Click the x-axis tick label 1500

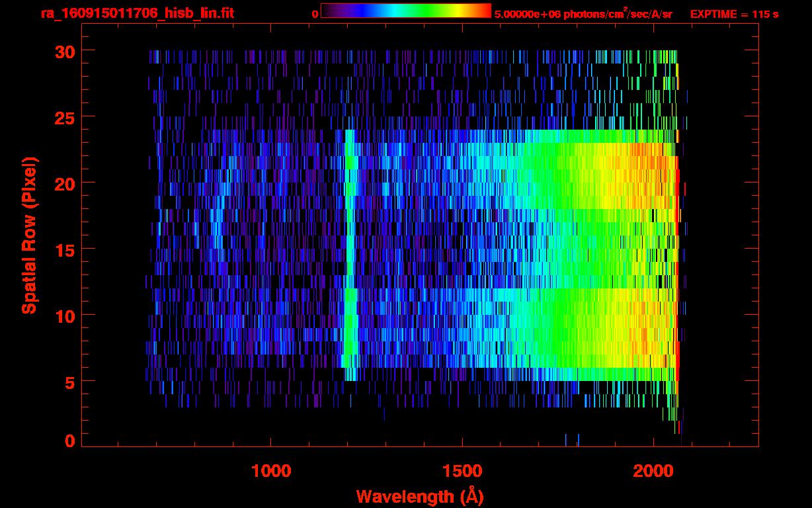pos(462,470)
